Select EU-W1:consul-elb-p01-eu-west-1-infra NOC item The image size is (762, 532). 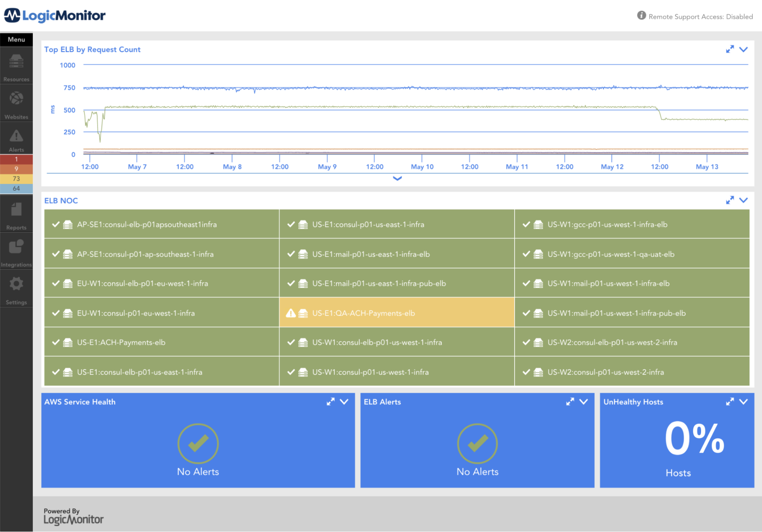click(162, 283)
